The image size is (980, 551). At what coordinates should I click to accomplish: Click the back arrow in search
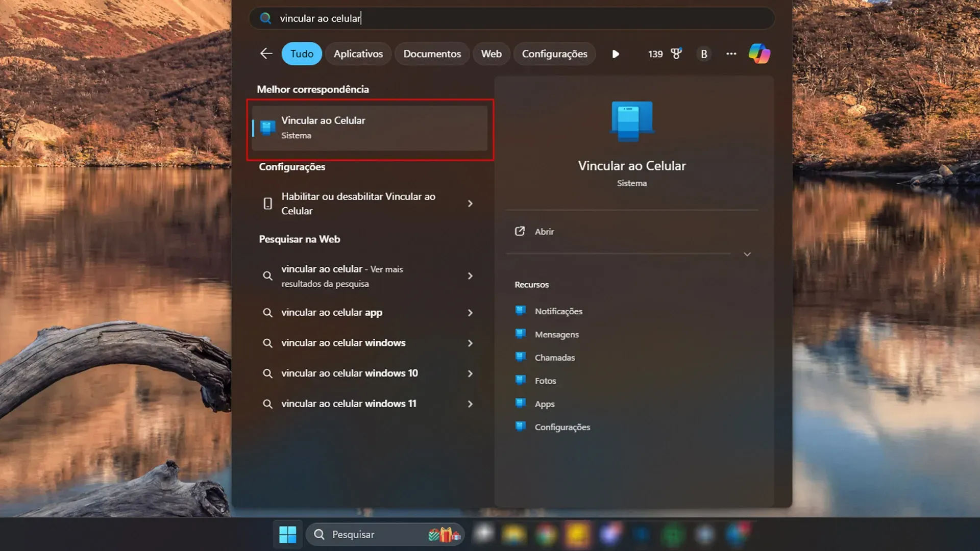266,53
